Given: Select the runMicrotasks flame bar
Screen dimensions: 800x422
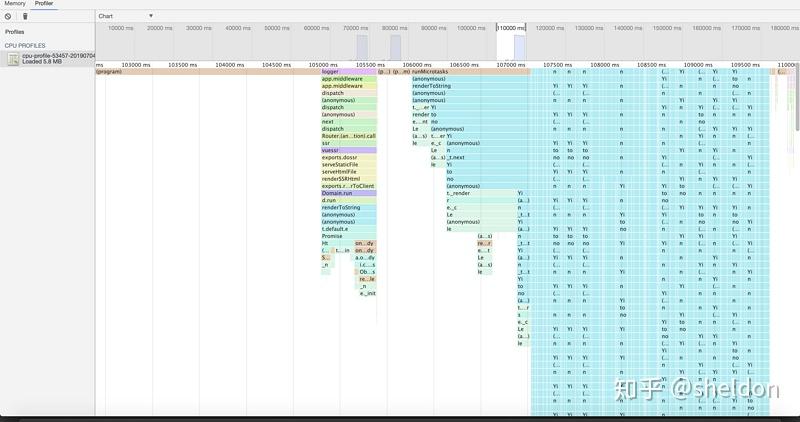Looking at the screenshot, I should (x=471, y=72).
